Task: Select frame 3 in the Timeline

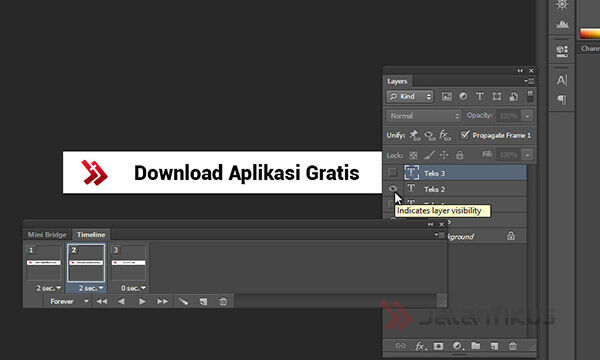Action: pos(129,263)
